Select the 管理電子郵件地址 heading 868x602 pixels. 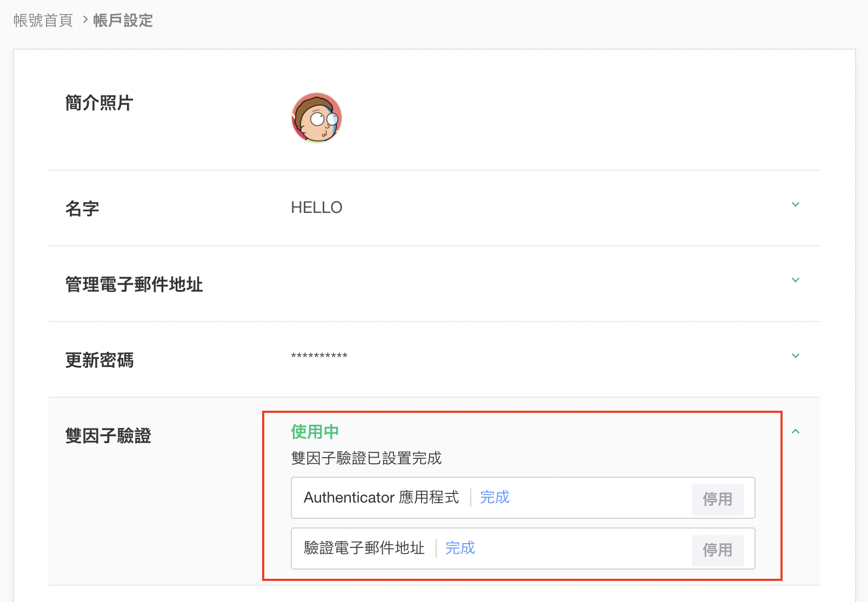134,284
